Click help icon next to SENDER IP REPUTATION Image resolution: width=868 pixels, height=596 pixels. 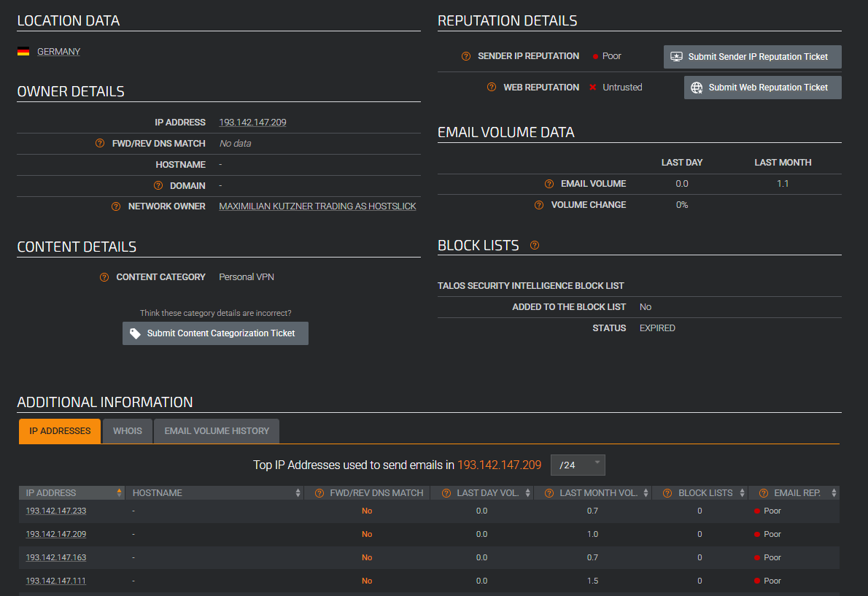click(x=466, y=56)
